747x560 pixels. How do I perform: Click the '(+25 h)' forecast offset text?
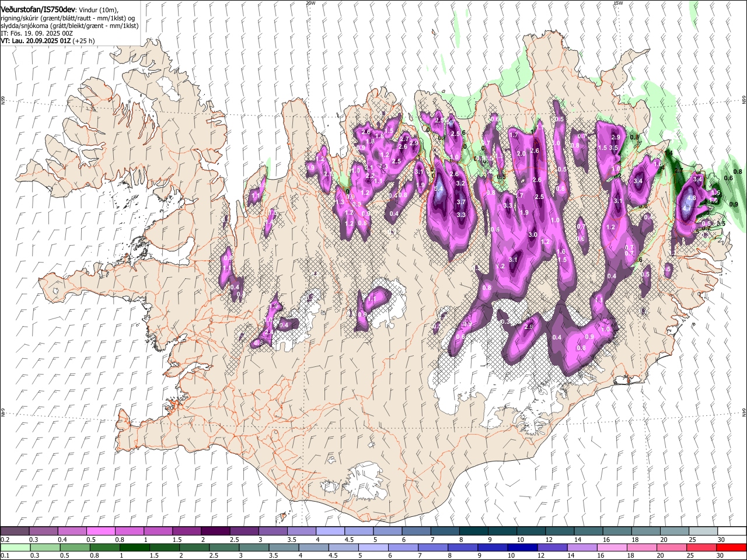84,41
